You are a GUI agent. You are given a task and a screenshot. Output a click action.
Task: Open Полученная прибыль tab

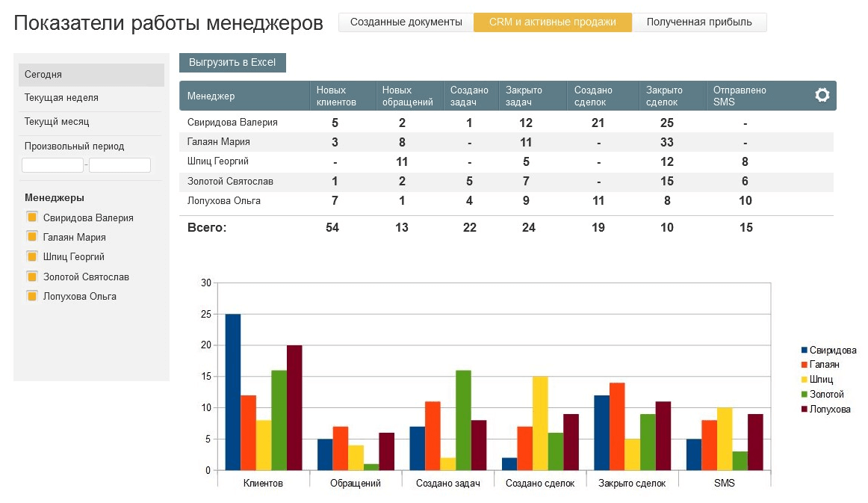698,22
